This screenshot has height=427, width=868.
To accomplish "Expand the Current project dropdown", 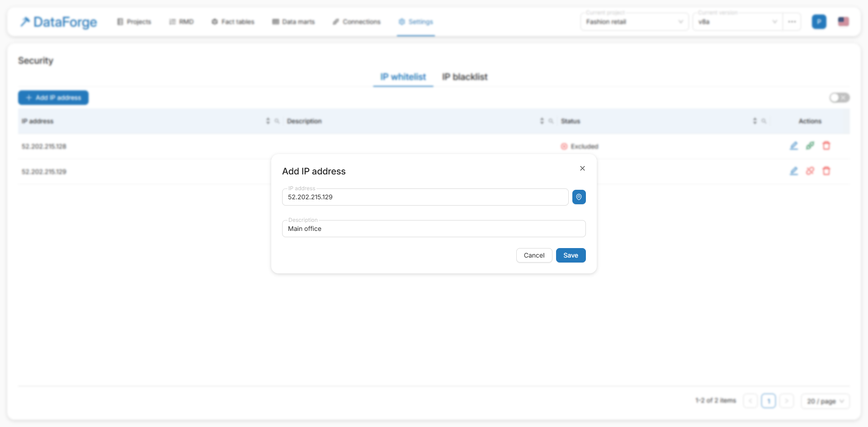I will 634,22.
